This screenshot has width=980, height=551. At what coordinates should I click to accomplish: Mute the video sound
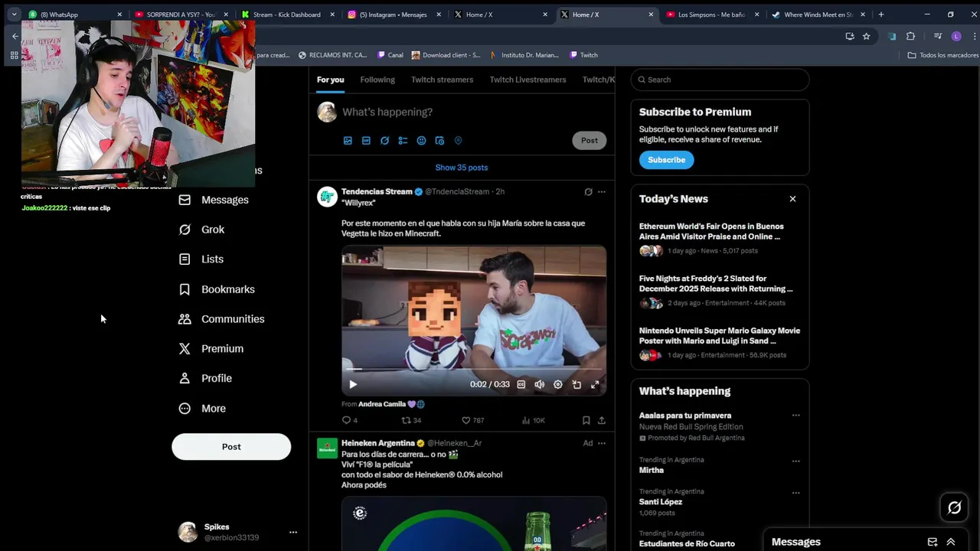point(540,385)
